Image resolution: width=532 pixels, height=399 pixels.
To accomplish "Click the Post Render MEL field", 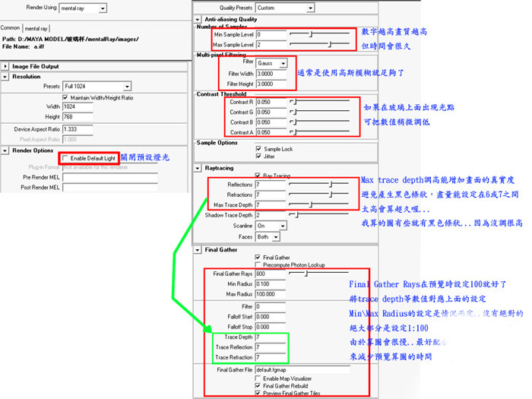I will (110, 188).
